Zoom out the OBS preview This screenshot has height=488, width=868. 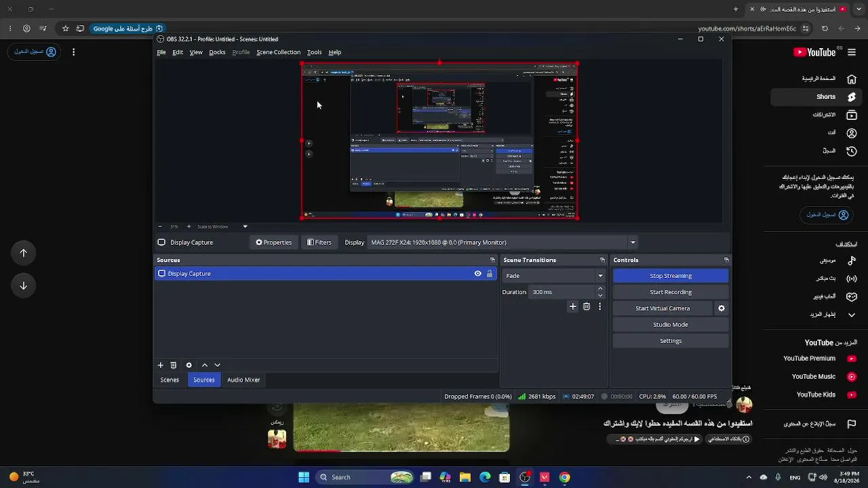pyautogui.click(x=160, y=226)
